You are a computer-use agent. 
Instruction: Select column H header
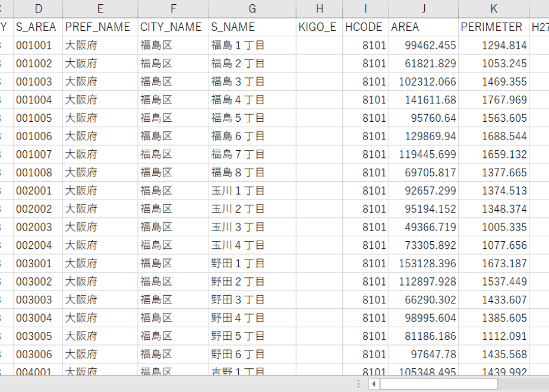pos(319,9)
